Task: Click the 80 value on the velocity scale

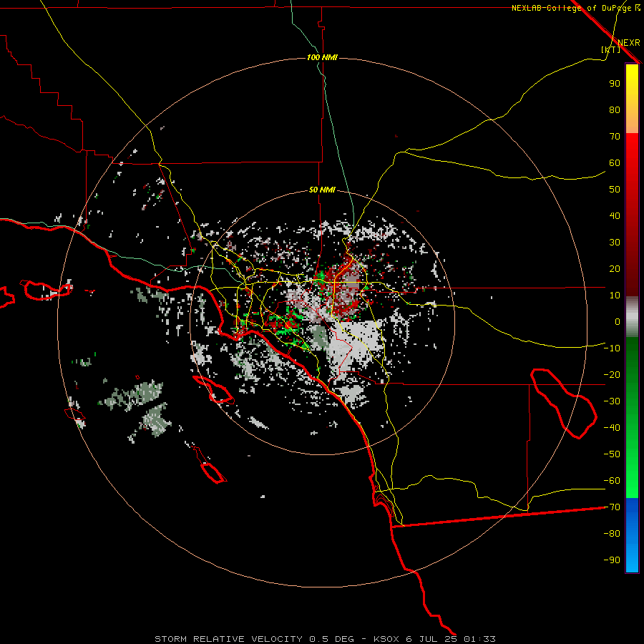Action: click(x=615, y=109)
